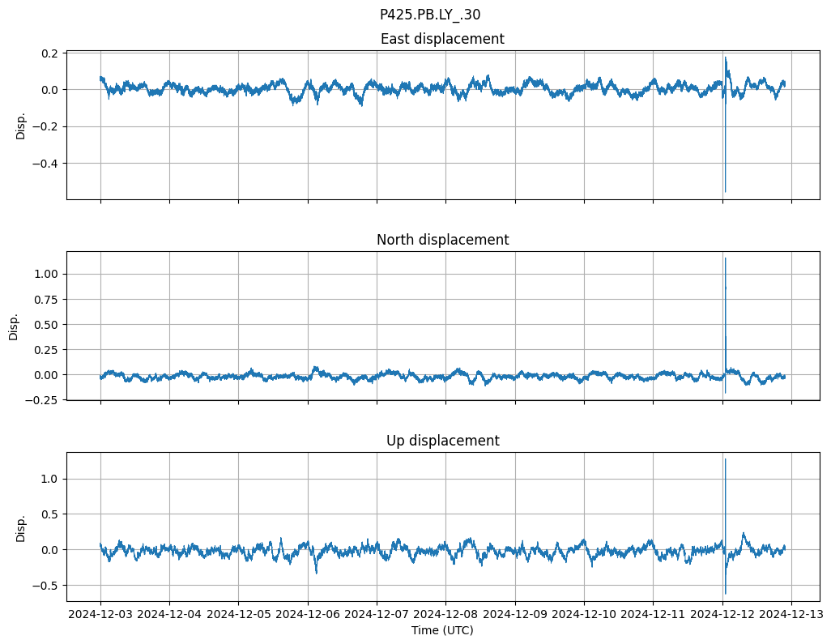Click the Disp. y-axis label of East plot

(x=21, y=125)
